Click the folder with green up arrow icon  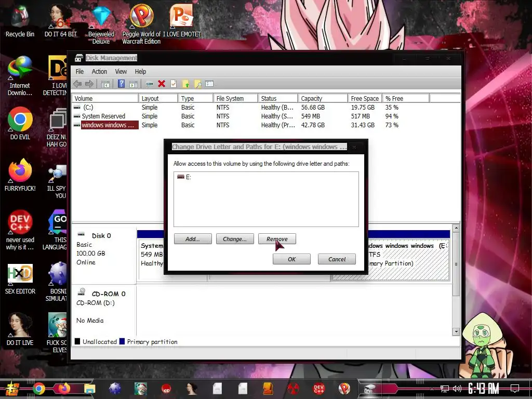[x=185, y=84]
